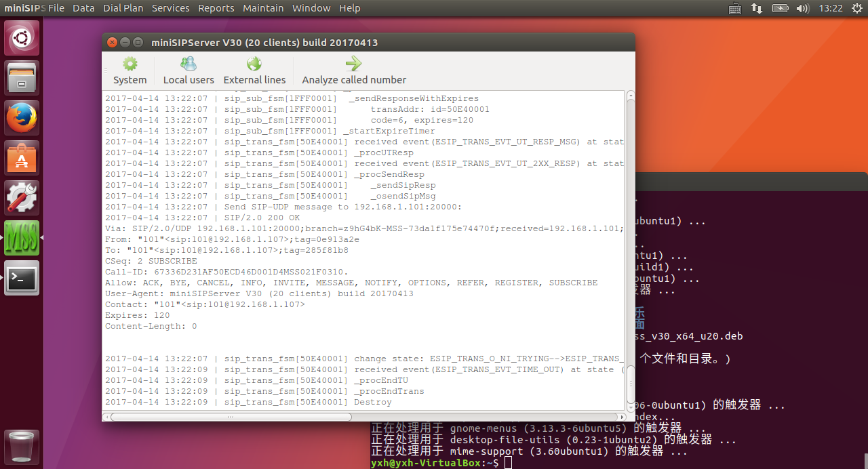Open External lines in toolbar

click(254, 71)
